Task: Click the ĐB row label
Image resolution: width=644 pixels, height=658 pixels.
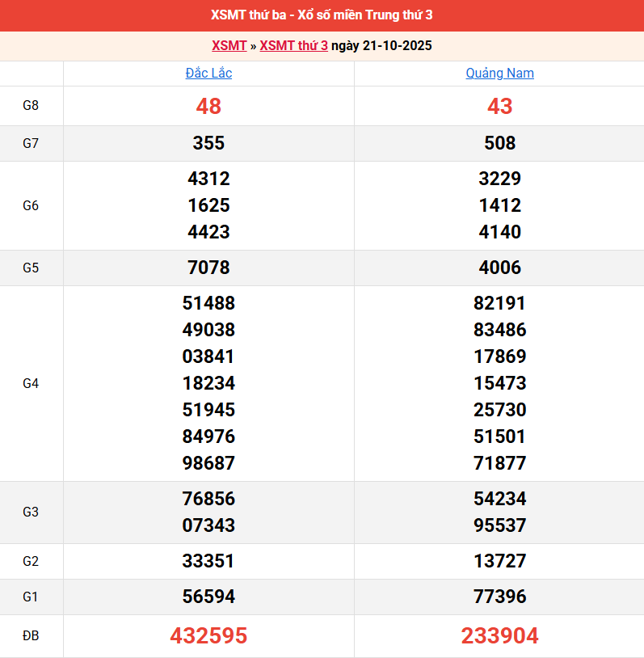Action: pyautogui.click(x=31, y=636)
